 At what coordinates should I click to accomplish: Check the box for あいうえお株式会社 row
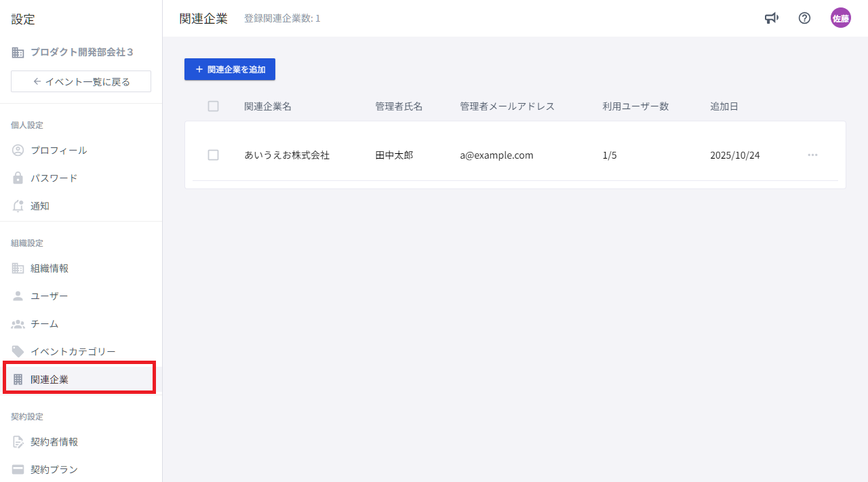pyautogui.click(x=213, y=155)
